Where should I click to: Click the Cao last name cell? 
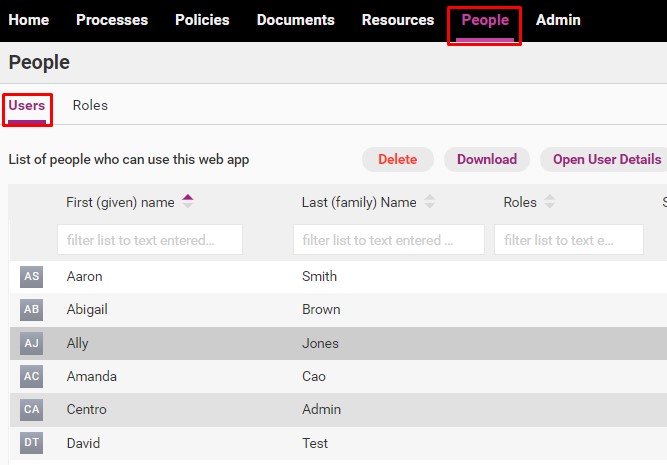click(x=314, y=376)
